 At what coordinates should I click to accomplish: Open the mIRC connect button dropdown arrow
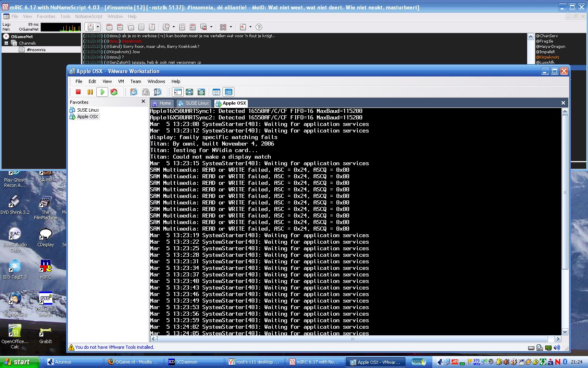pyautogui.click(x=98, y=27)
